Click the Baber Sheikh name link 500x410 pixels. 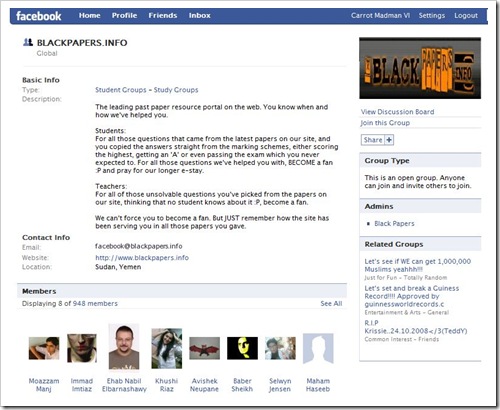pos(242,385)
